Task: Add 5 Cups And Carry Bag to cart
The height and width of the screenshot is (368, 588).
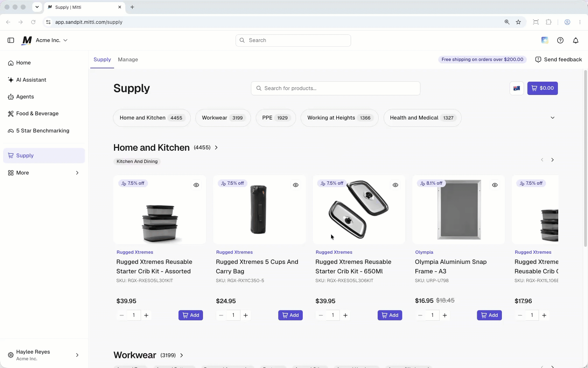Action: [290, 315]
